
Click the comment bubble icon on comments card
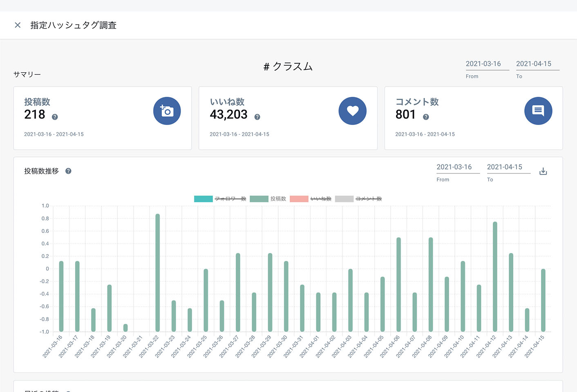coord(538,111)
